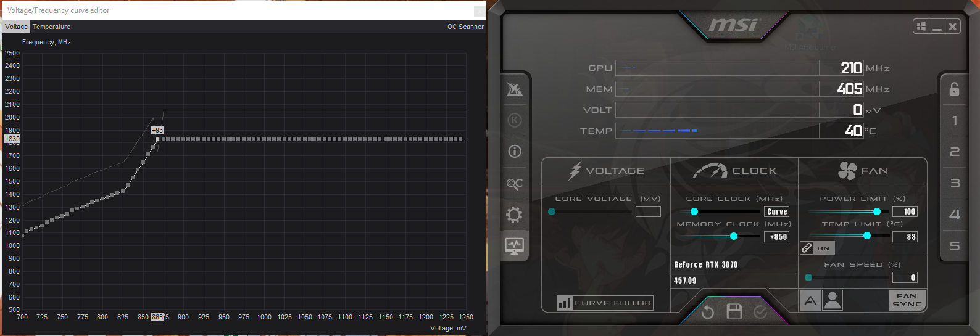Click memory clock +850 value field

777,237
